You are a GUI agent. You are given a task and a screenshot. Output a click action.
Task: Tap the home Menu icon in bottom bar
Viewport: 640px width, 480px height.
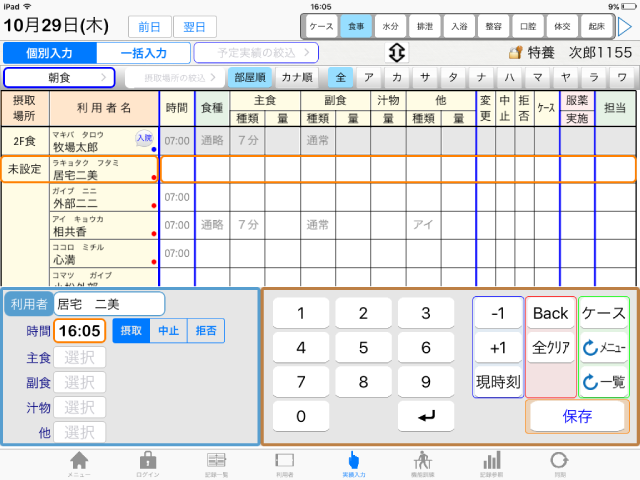click(x=78, y=463)
